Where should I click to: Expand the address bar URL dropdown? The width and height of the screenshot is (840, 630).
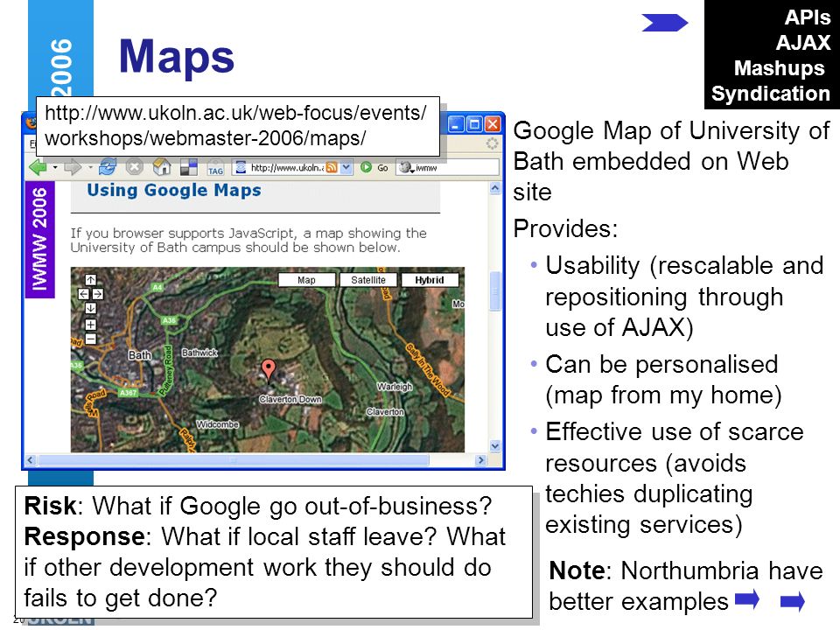tap(346, 168)
